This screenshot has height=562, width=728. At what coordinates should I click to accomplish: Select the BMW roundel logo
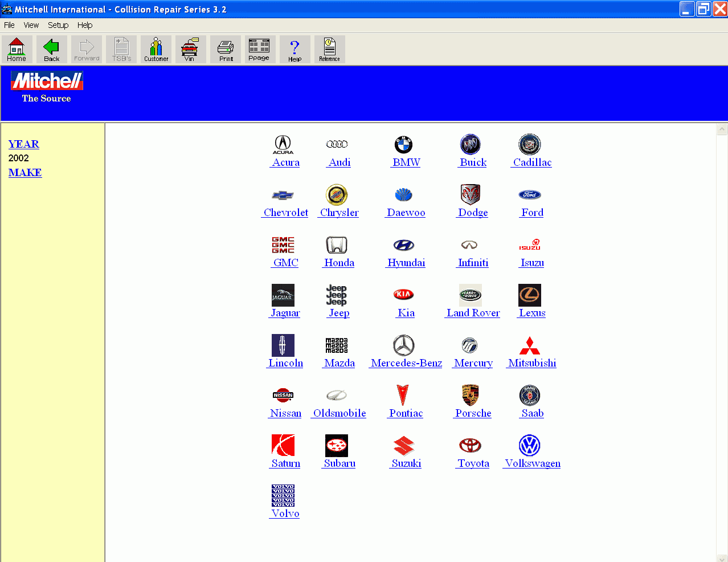click(x=403, y=145)
